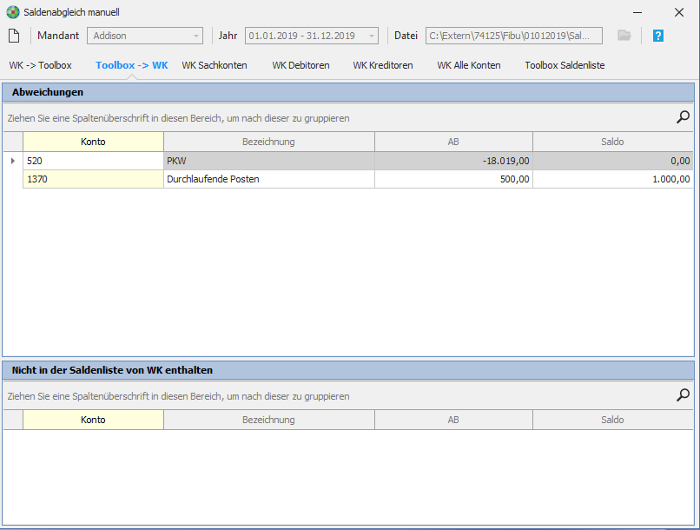Open the Jahr dropdown 01.01.2019 - 31.12.2019
The height and width of the screenshot is (530, 700).
312,36
